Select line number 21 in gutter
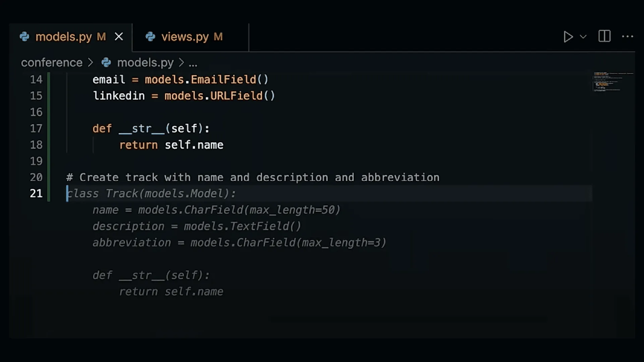The height and width of the screenshot is (362, 644). (36, 194)
